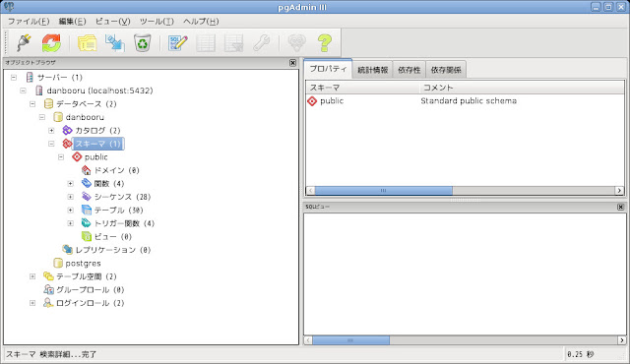The width and height of the screenshot is (630, 364).
Task: Click the レプリケーション (0) replication icon
Action: coord(68,250)
